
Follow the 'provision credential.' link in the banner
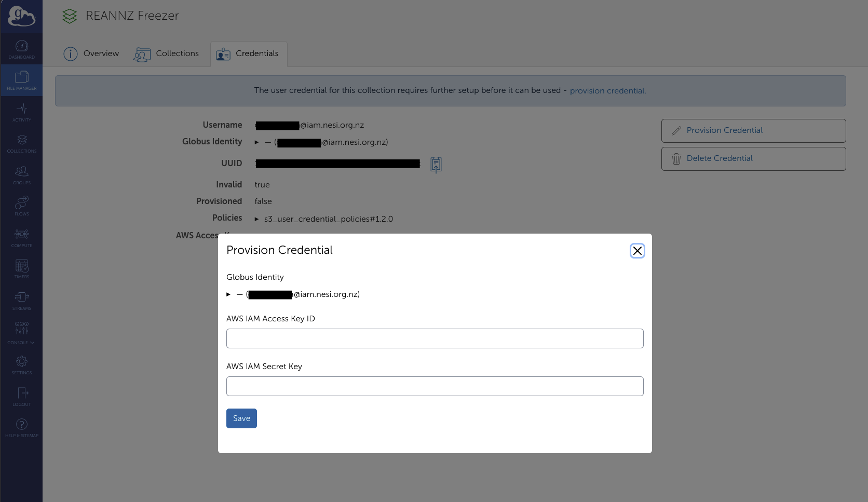(x=608, y=91)
